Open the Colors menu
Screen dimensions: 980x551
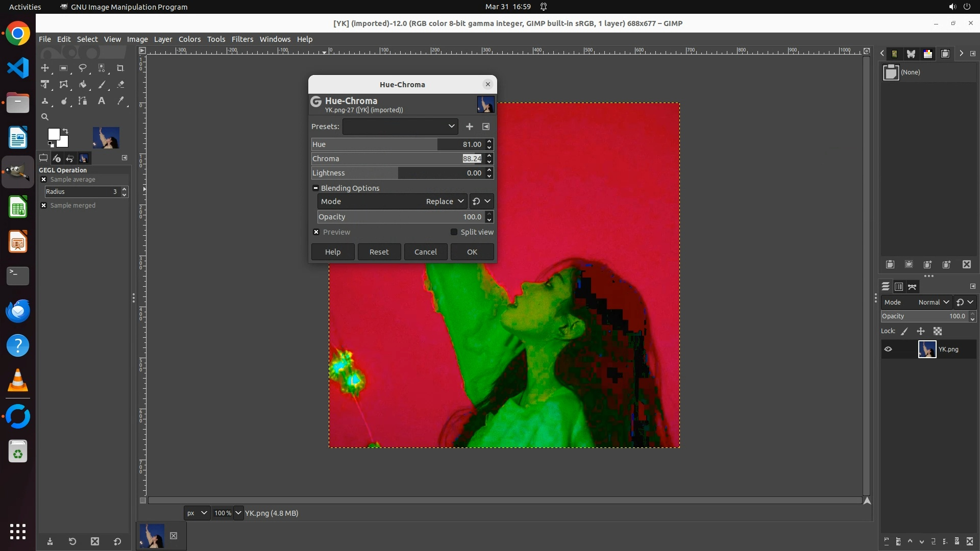point(189,39)
